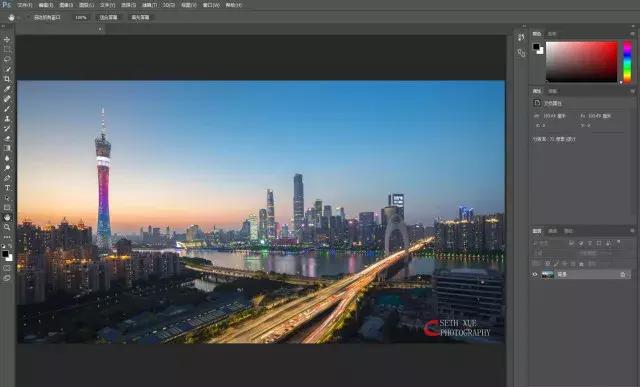Select the Gradient tool
640x387 pixels.
coord(7,148)
